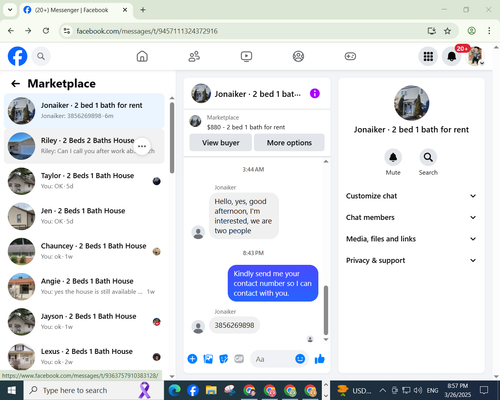The width and height of the screenshot is (500, 400).
Task: Click the large Jonaiker listing profile picture
Action: click(411, 103)
